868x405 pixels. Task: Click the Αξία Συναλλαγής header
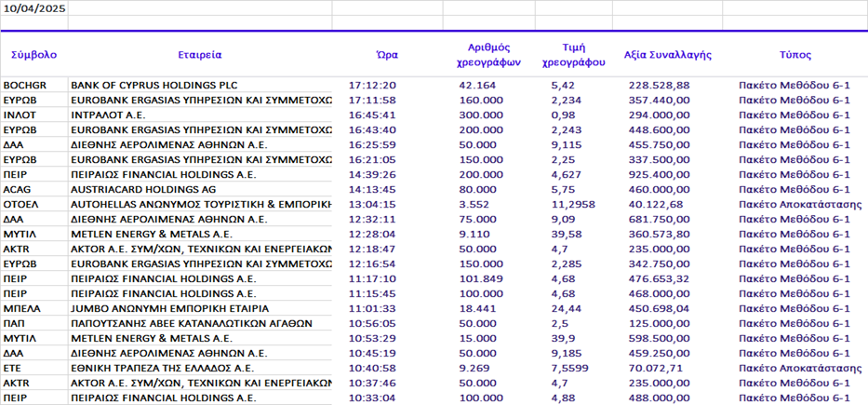667,55
